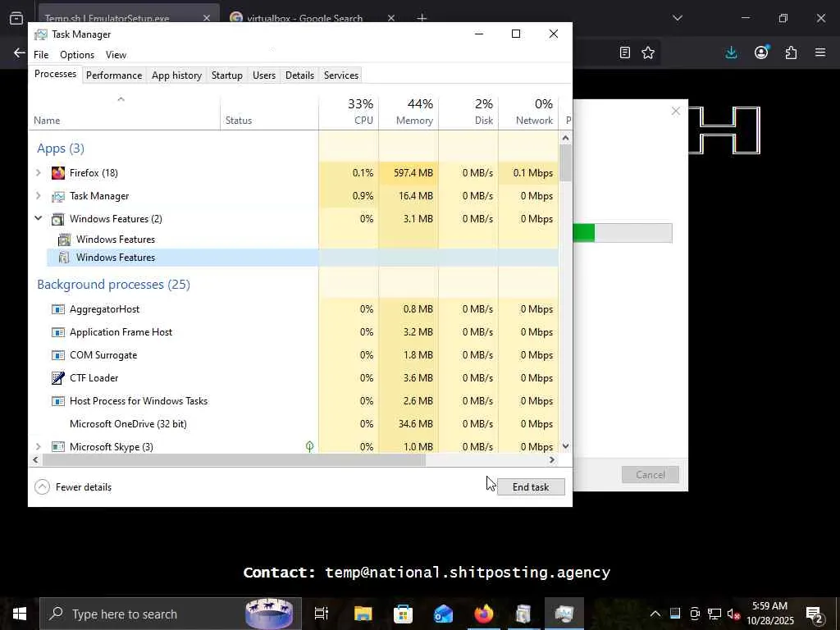The width and height of the screenshot is (840, 630).
Task: Click the Application Frame Host icon
Action: (58, 332)
